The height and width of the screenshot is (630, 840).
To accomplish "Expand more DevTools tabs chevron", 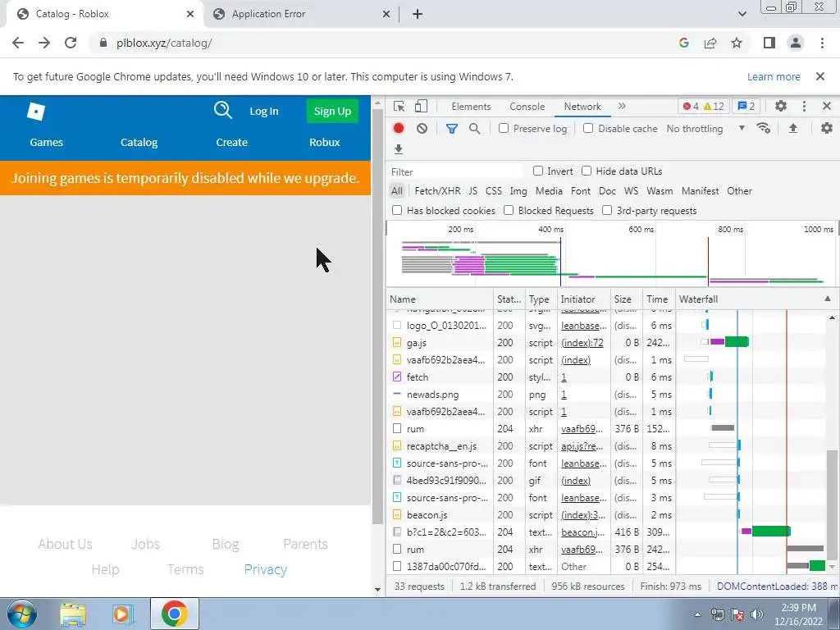I will pos(622,106).
